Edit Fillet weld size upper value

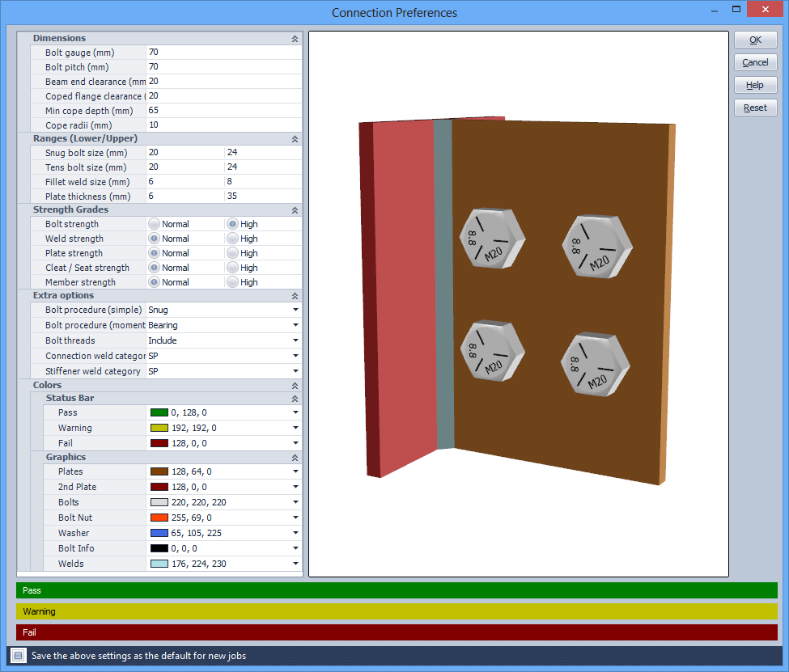(263, 181)
